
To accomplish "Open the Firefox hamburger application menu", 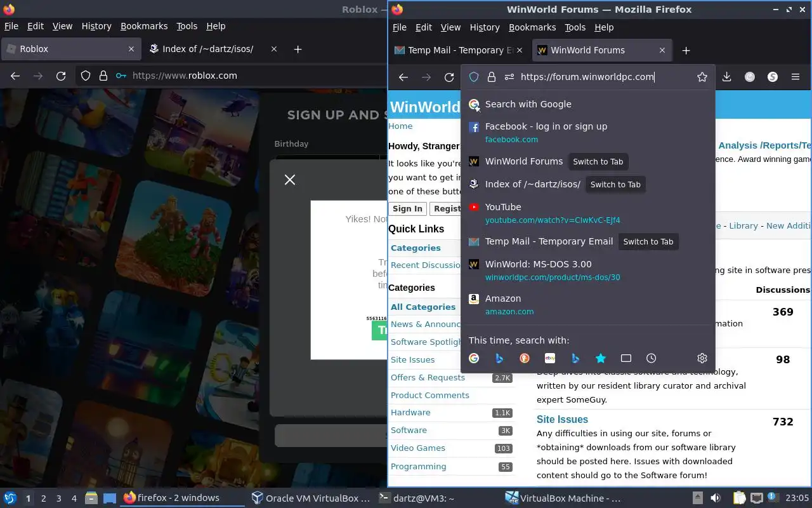I will coord(796,77).
